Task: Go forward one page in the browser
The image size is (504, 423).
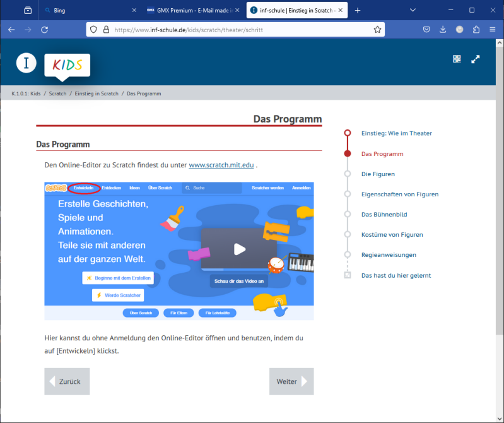Action: pos(28,30)
